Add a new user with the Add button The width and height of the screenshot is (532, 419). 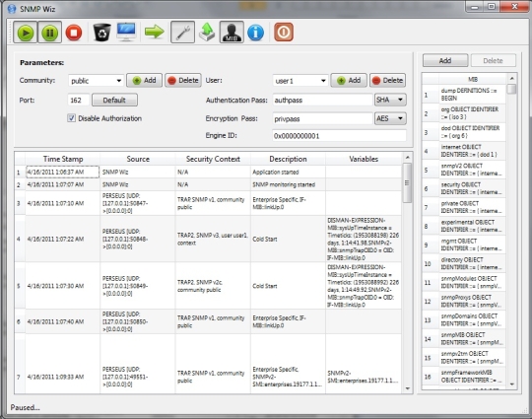click(349, 81)
